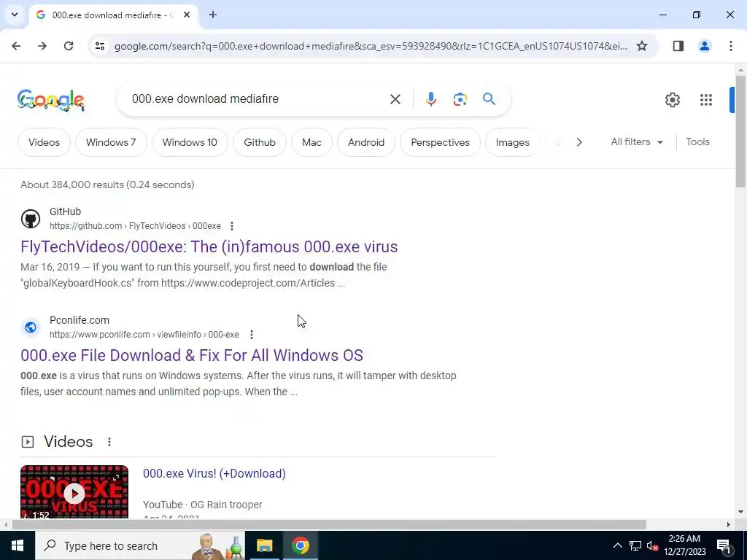
Task: Open FlyTechVideos/000exe GitHub result
Action: point(209,246)
